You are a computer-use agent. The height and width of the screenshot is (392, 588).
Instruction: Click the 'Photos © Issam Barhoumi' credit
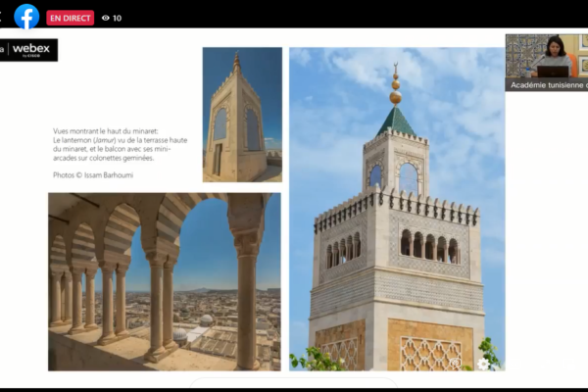tap(93, 175)
